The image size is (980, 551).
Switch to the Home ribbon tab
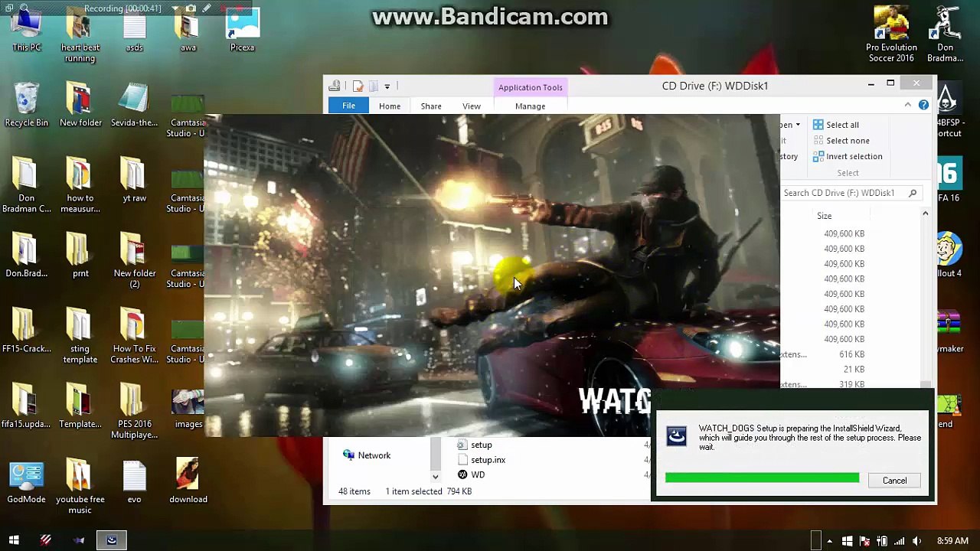coord(389,106)
